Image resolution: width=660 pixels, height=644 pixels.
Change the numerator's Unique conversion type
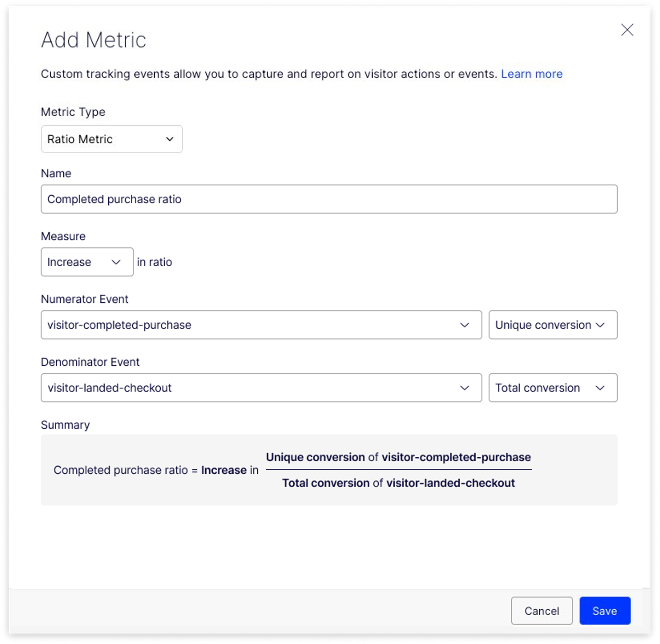point(552,325)
